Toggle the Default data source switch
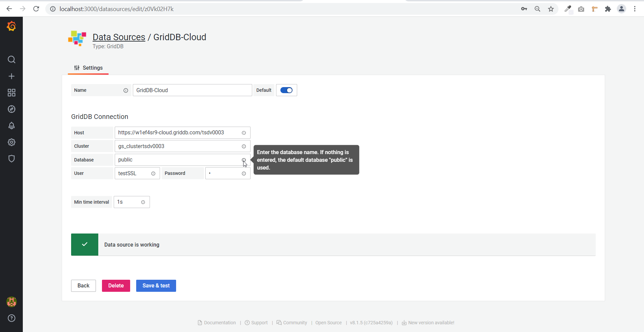The width and height of the screenshot is (644, 332). click(x=286, y=90)
